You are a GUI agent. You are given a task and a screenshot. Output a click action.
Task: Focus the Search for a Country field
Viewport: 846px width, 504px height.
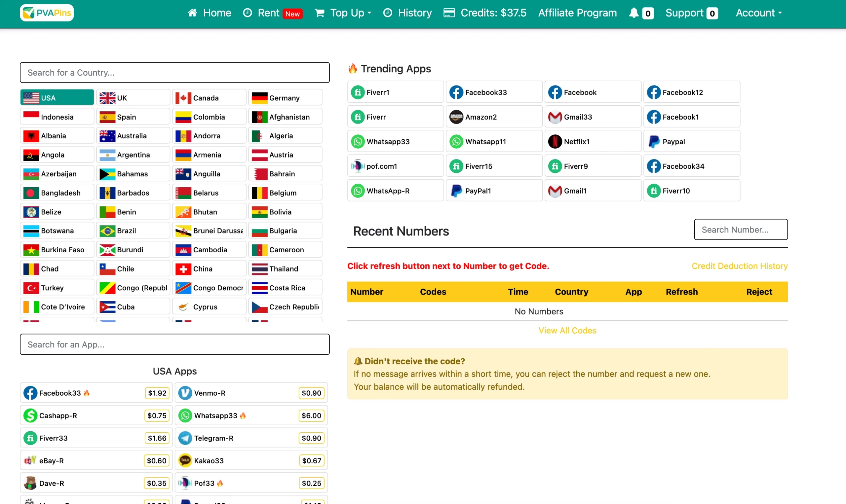click(174, 72)
